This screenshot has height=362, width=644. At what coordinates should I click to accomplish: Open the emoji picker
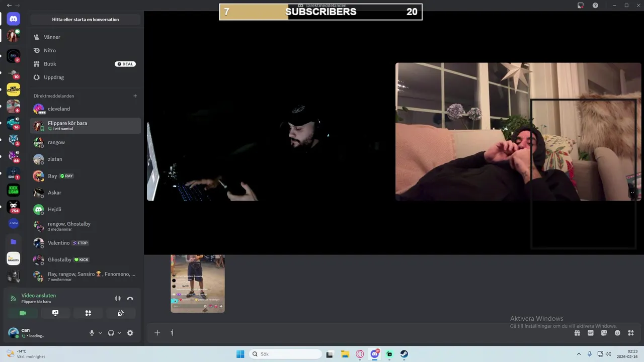pos(617,333)
